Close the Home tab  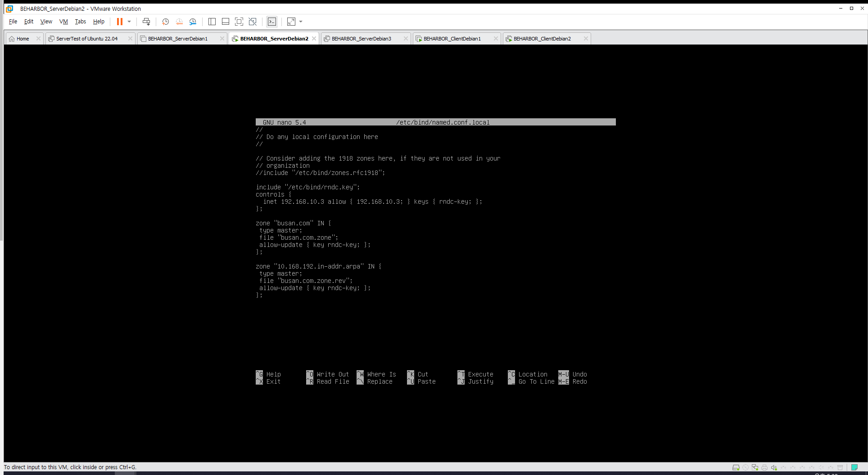(38, 39)
